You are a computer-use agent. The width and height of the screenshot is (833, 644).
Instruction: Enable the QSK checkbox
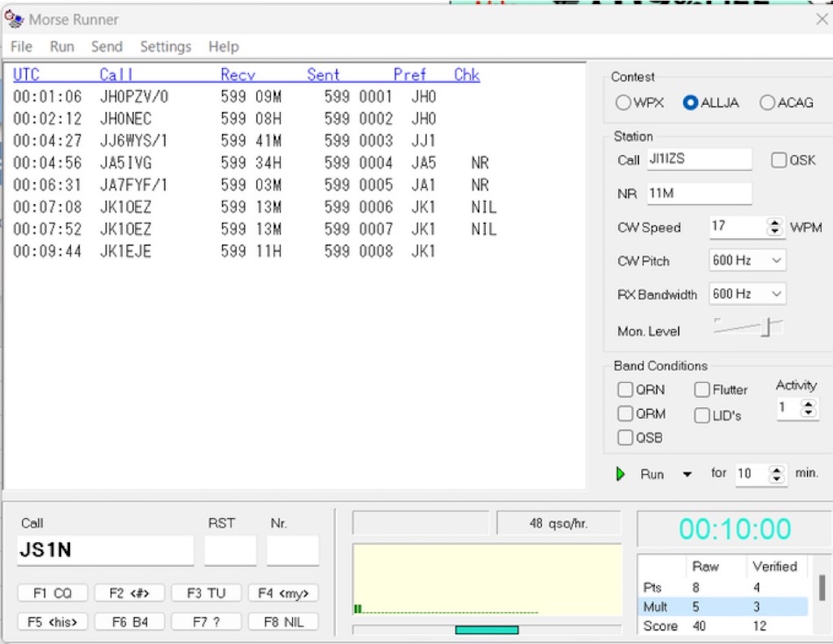[778, 160]
